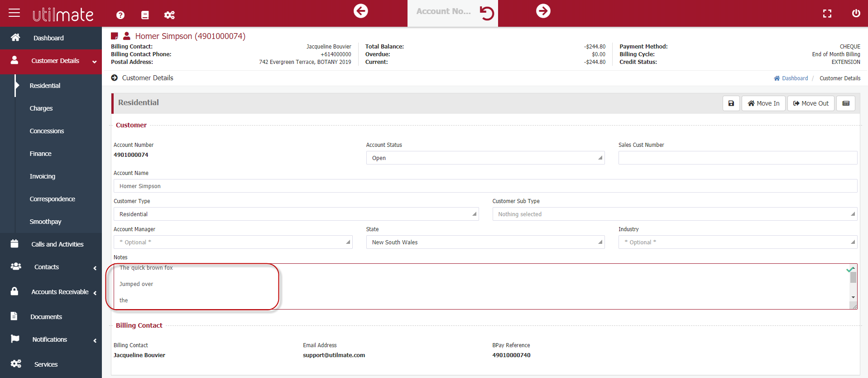Click the Sales Cust Number input field
This screenshot has width=868, height=378.
(738, 158)
